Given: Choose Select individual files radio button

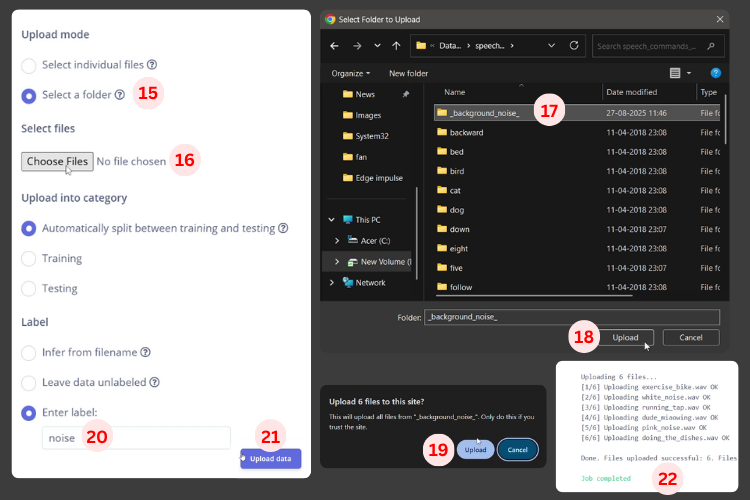Looking at the screenshot, I should coord(29,65).
